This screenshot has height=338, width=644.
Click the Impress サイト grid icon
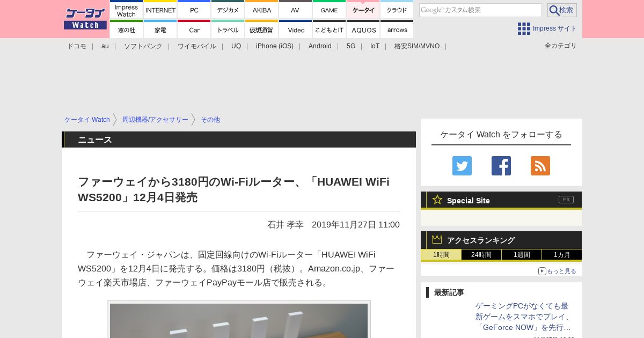point(524,28)
